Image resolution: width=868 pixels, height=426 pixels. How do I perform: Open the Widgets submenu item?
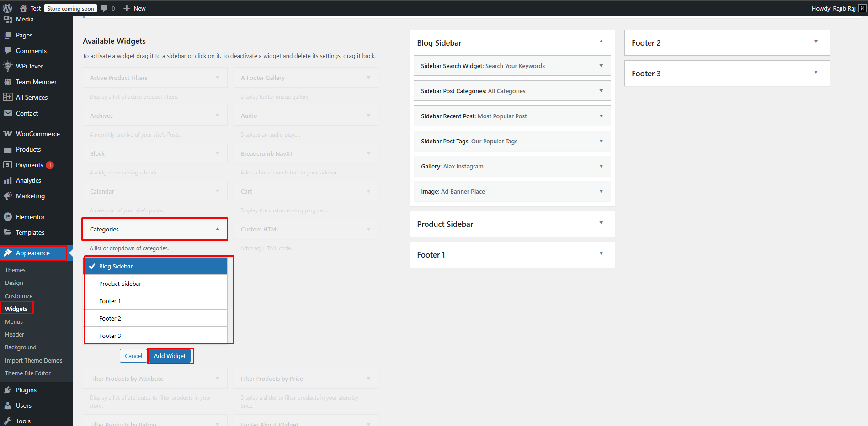click(16, 309)
